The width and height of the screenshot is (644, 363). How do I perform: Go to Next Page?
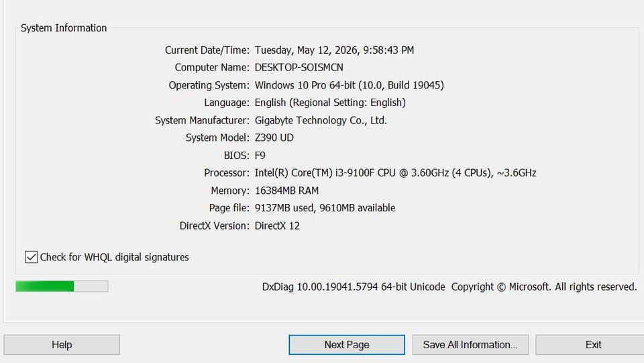coord(347,344)
